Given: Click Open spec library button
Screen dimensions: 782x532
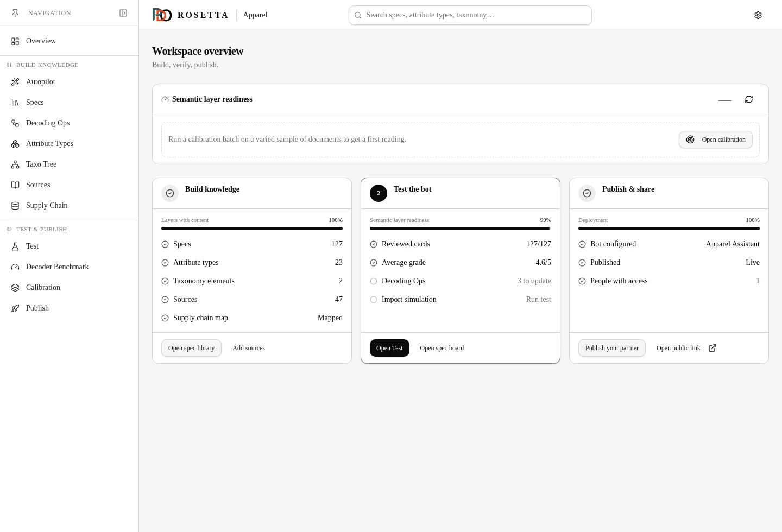Looking at the screenshot, I should point(191,348).
